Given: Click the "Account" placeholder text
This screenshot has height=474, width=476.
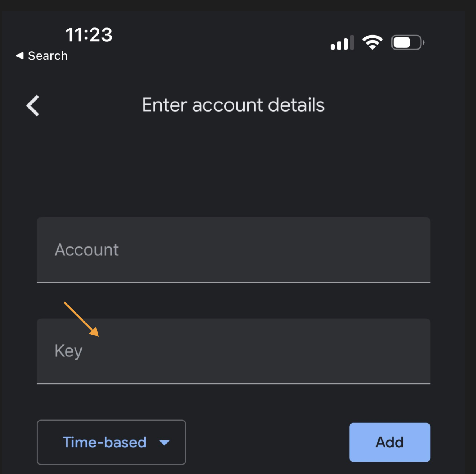Looking at the screenshot, I should pos(87,250).
